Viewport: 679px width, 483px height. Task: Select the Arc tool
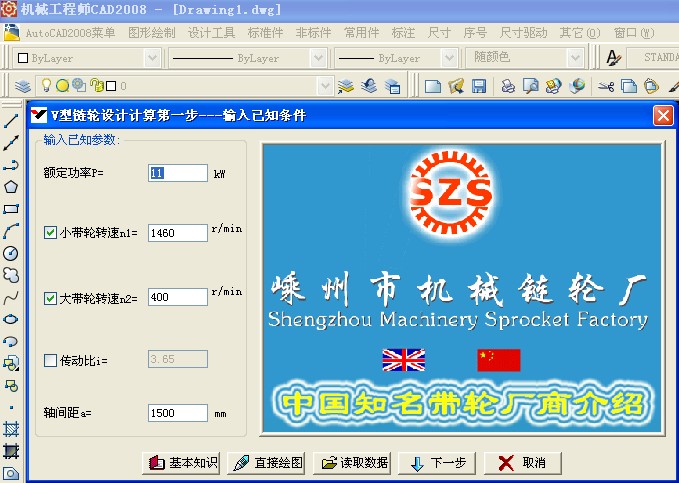(11, 231)
